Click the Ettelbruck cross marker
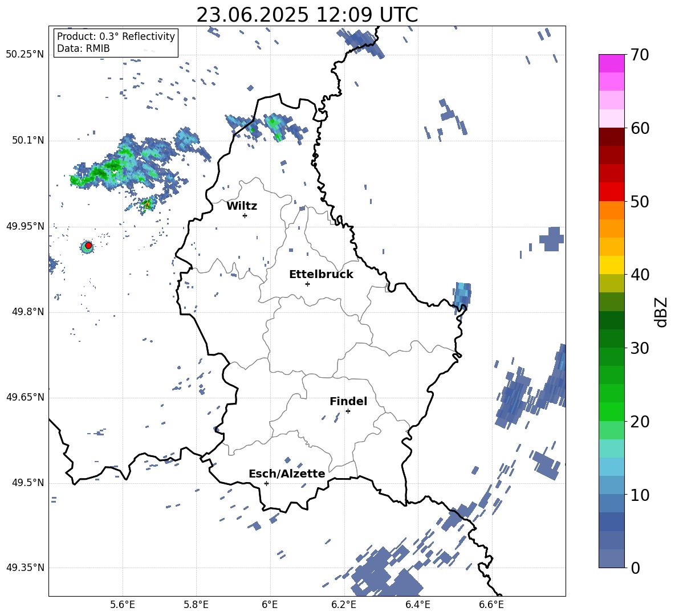The width and height of the screenshot is (675, 616). (x=307, y=284)
